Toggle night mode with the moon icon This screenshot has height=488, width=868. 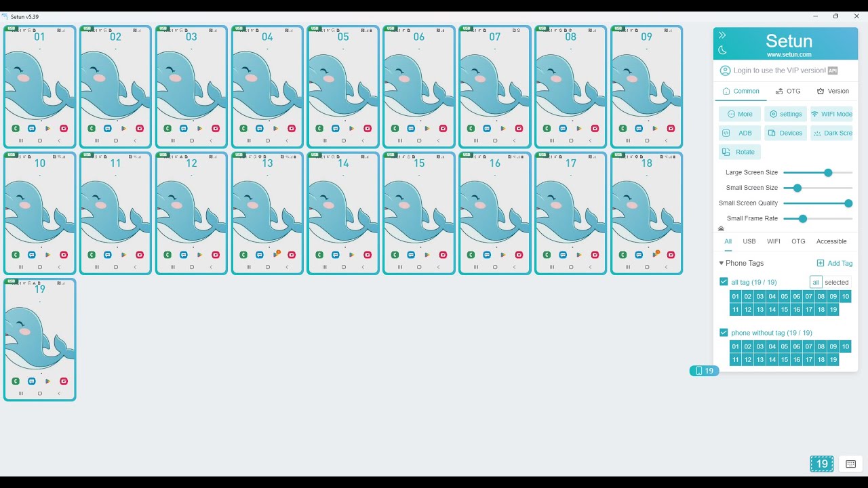722,50
